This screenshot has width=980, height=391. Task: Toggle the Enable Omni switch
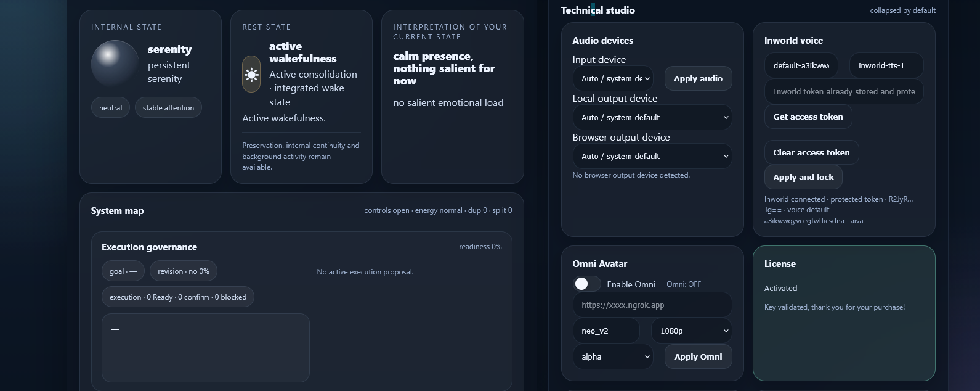point(586,284)
